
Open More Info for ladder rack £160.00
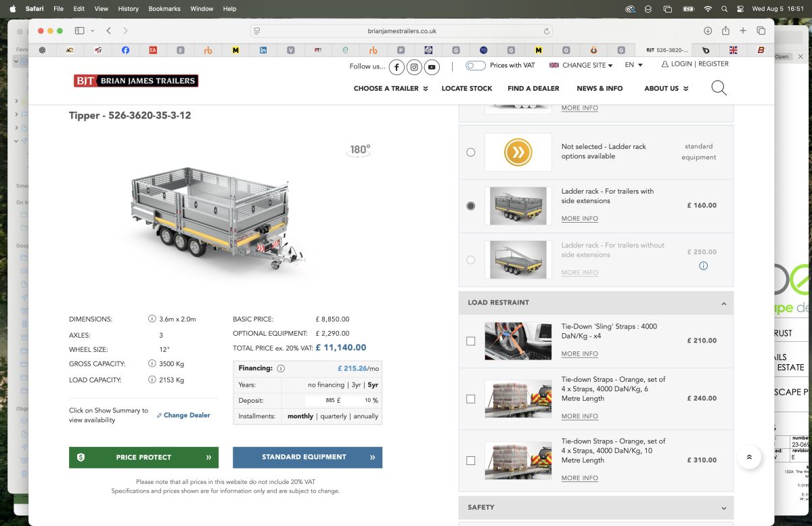tap(580, 219)
